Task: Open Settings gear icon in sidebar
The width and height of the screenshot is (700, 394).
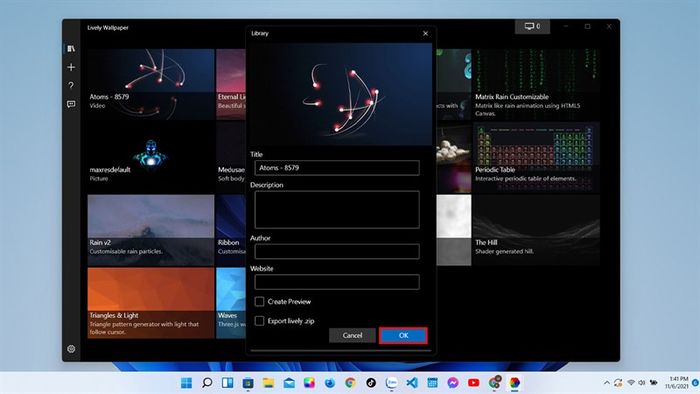Action: (71, 349)
